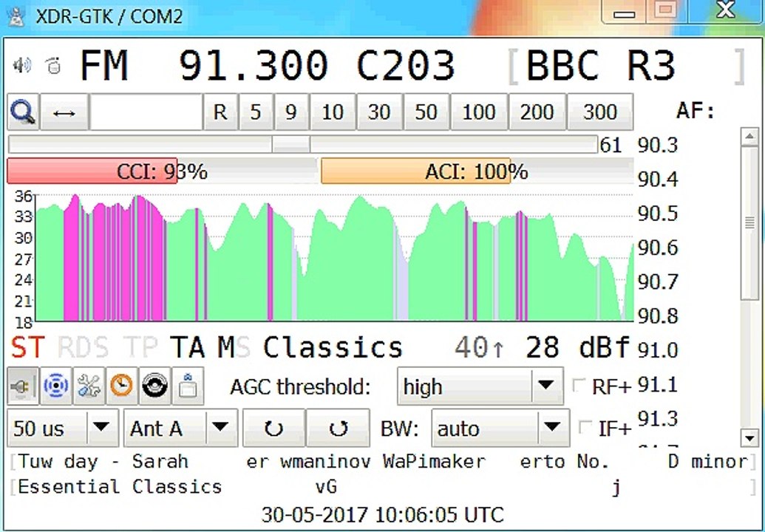Click the BBC R3 station name
The height and width of the screenshot is (532, 765).
coord(601,65)
